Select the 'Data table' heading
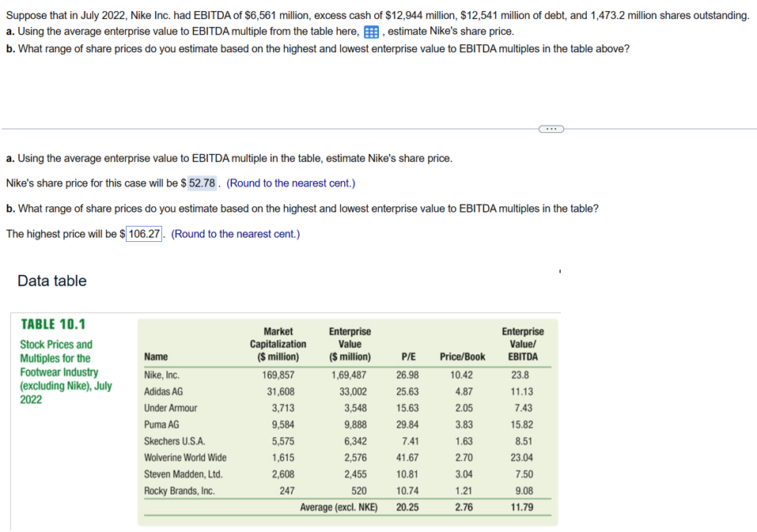 52,281
